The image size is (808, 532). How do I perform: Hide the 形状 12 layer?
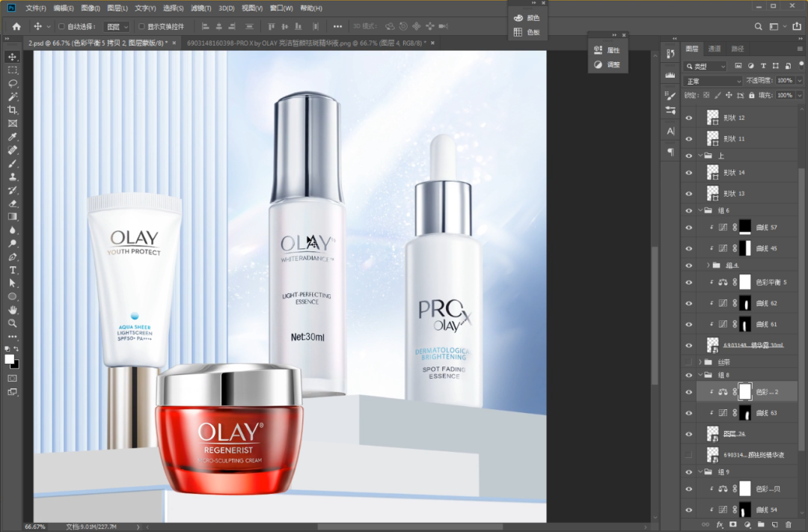(689, 118)
